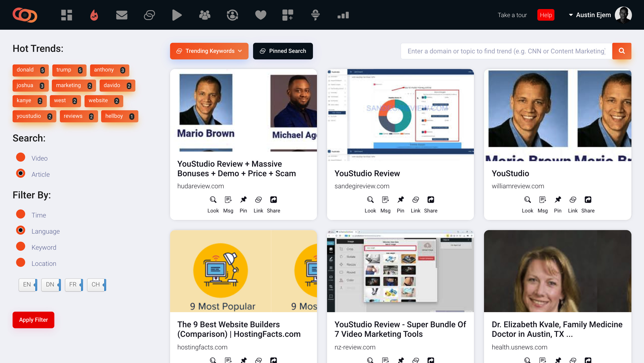The width and height of the screenshot is (644, 363).
Task: Open the bar chart analytics icon
Action: click(343, 15)
